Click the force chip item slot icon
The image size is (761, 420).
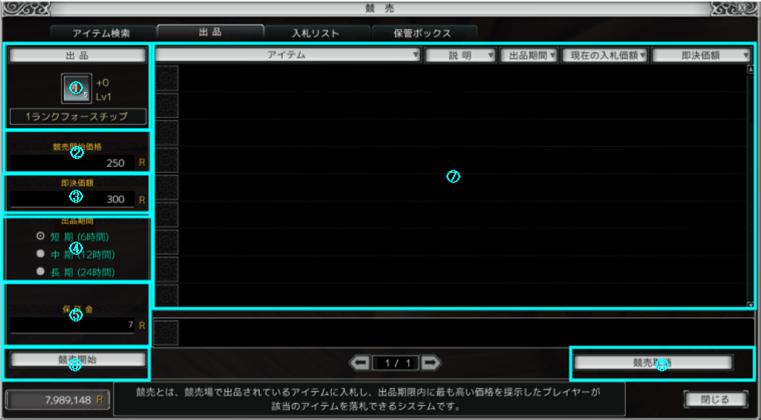coord(77,88)
